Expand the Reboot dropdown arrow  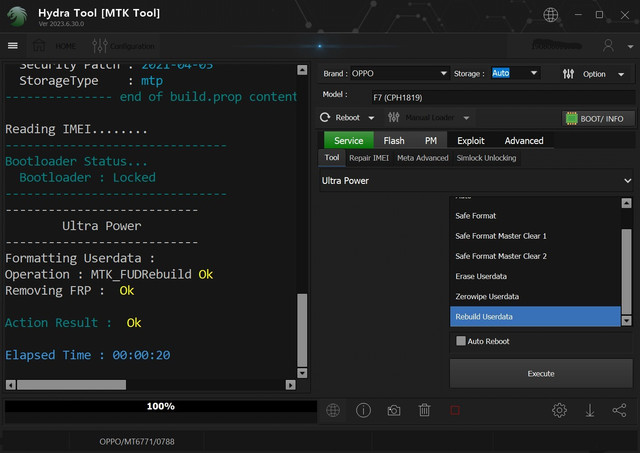pos(371,118)
